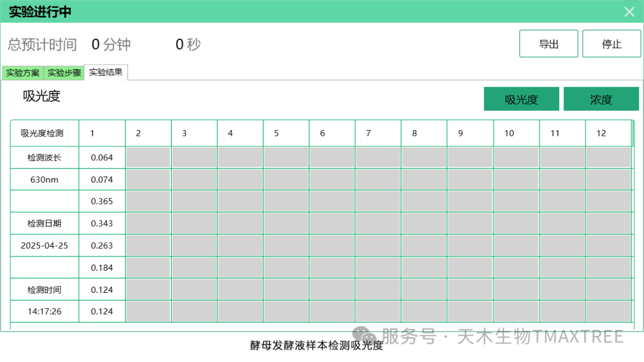Click the column 1 header
644x362 pixels.
click(102, 133)
